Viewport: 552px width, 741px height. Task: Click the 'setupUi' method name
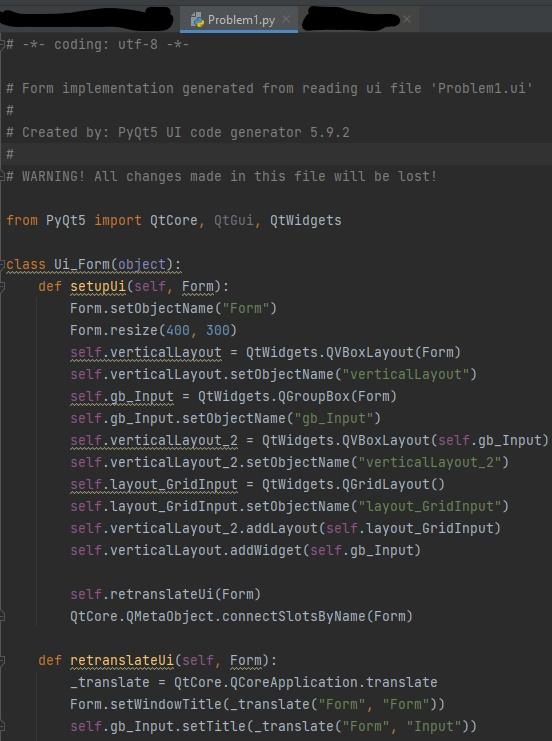(98, 286)
